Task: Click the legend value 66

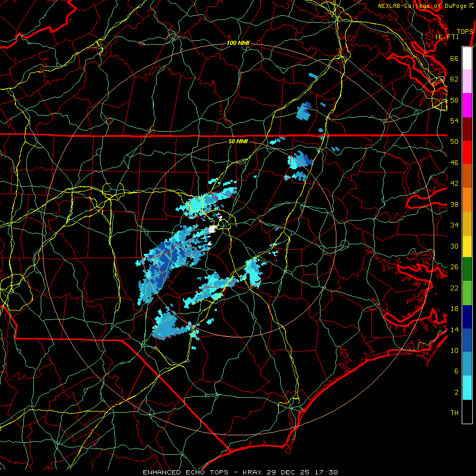Action: [454, 58]
